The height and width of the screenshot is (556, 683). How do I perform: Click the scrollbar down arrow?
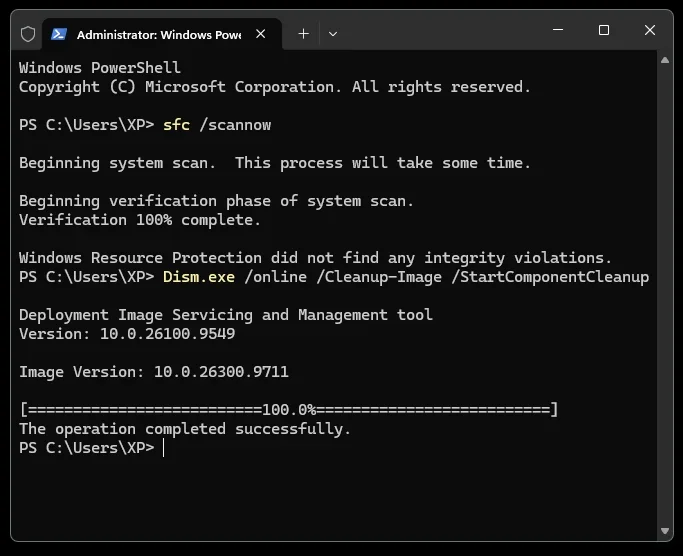tap(665, 531)
